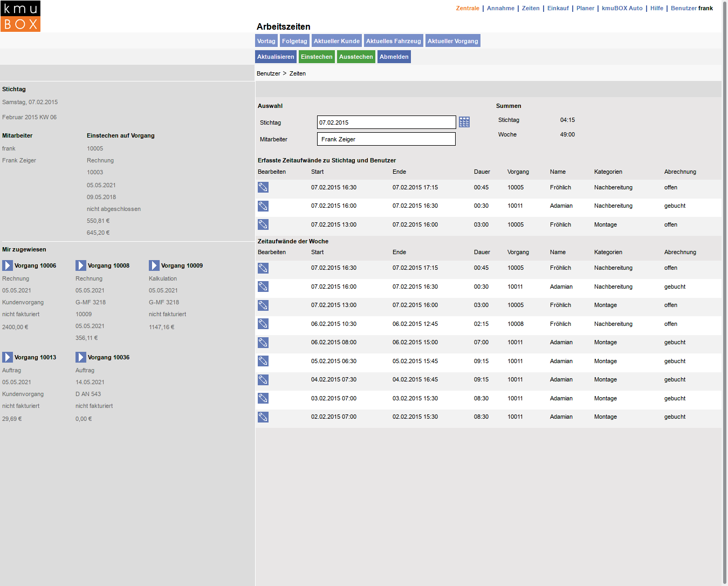728x586 pixels.
Task: Go to the Folgetag
Action: coord(294,41)
